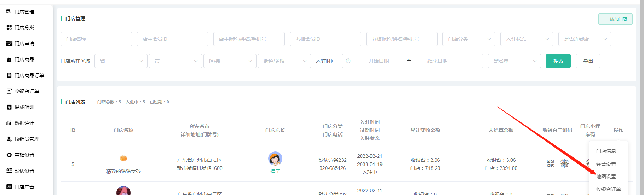Click the 数据统计 chart icon
This screenshot has height=195, width=644.
[9, 123]
